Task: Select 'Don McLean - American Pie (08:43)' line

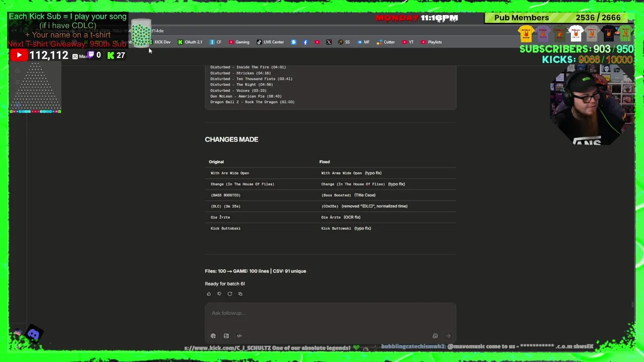Action: point(246,96)
